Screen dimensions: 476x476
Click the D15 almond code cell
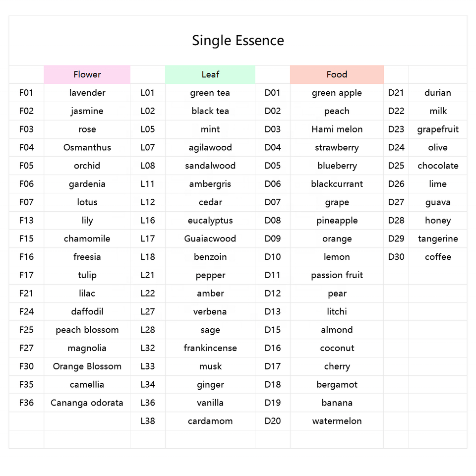point(273,330)
